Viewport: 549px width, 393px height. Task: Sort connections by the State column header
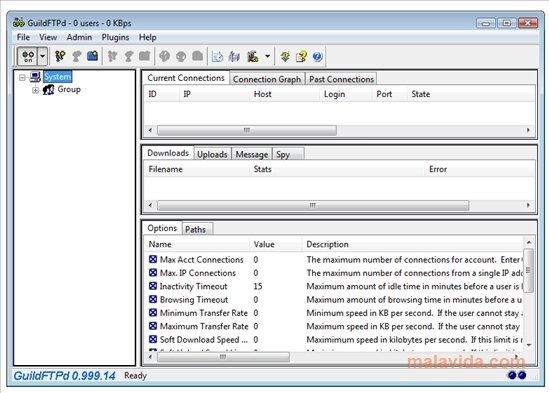471,94
